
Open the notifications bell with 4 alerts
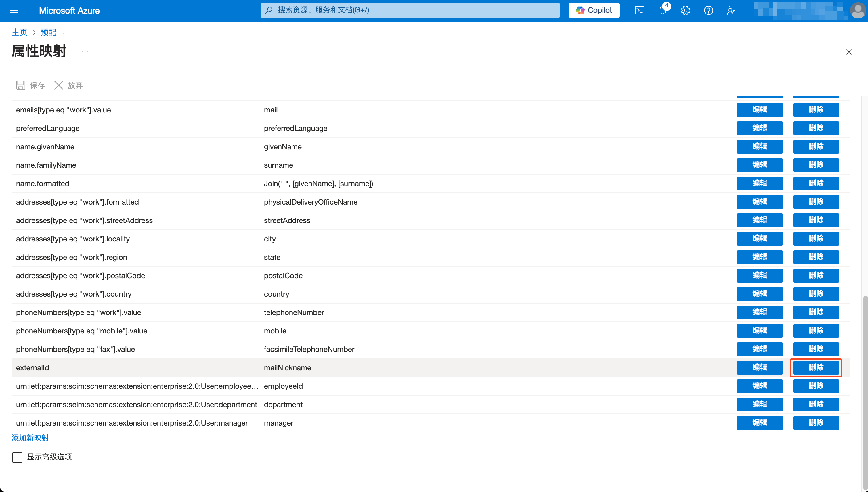point(662,10)
